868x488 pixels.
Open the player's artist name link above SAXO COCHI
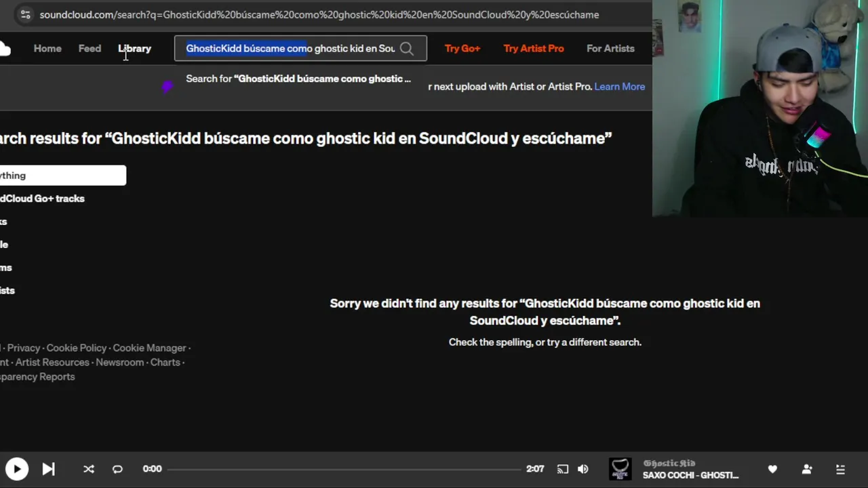point(669,464)
